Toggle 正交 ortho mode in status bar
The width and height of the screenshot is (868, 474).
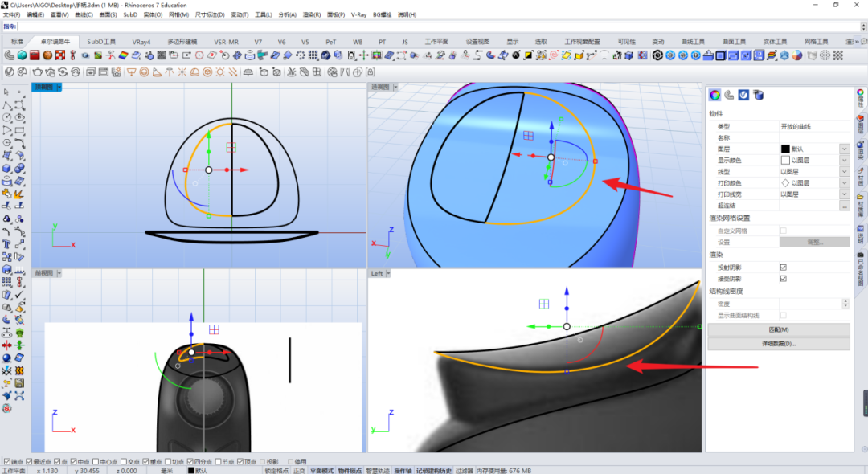(300, 471)
